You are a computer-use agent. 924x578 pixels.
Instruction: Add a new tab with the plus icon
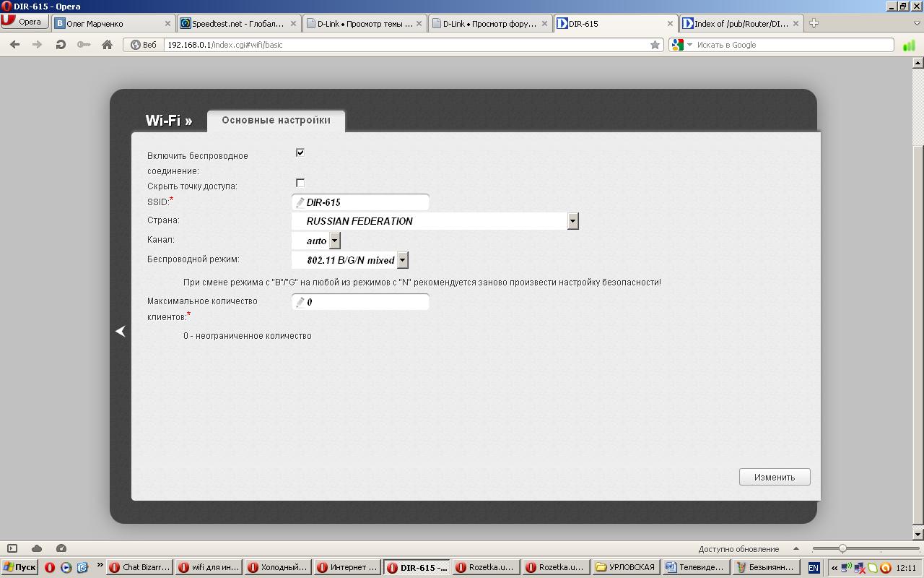[x=814, y=23]
